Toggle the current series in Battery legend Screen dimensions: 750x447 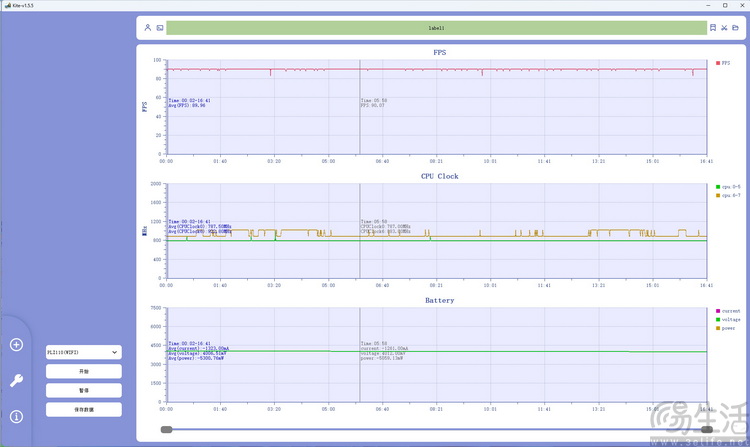tap(729, 311)
